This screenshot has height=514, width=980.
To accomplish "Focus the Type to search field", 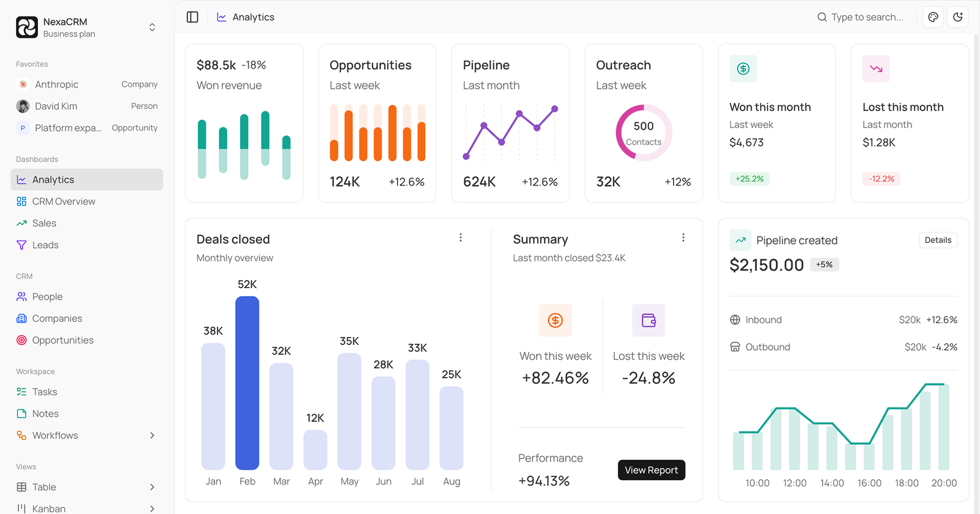I will click(x=861, y=17).
